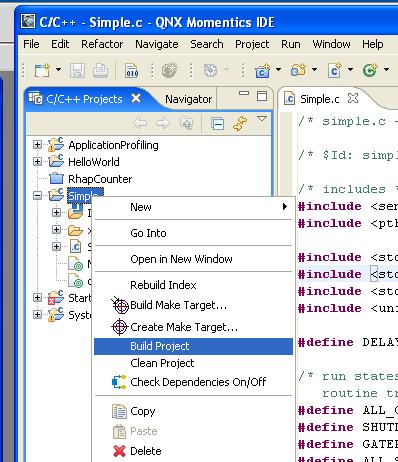
Task: Open the Navigate menu
Action: 157,44
